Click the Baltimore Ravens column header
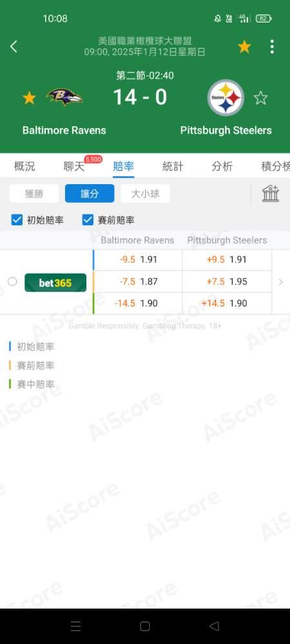The height and width of the screenshot is (644, 290). coord(138,240)
